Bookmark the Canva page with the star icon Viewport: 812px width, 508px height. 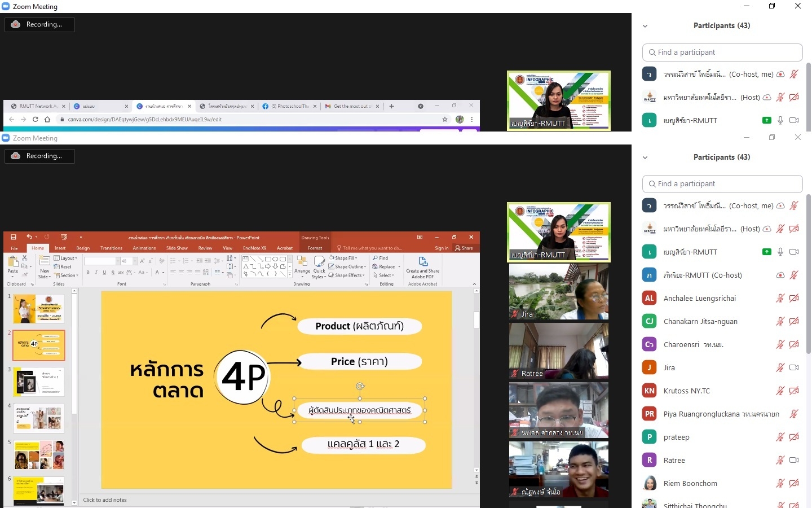point(445,119)
